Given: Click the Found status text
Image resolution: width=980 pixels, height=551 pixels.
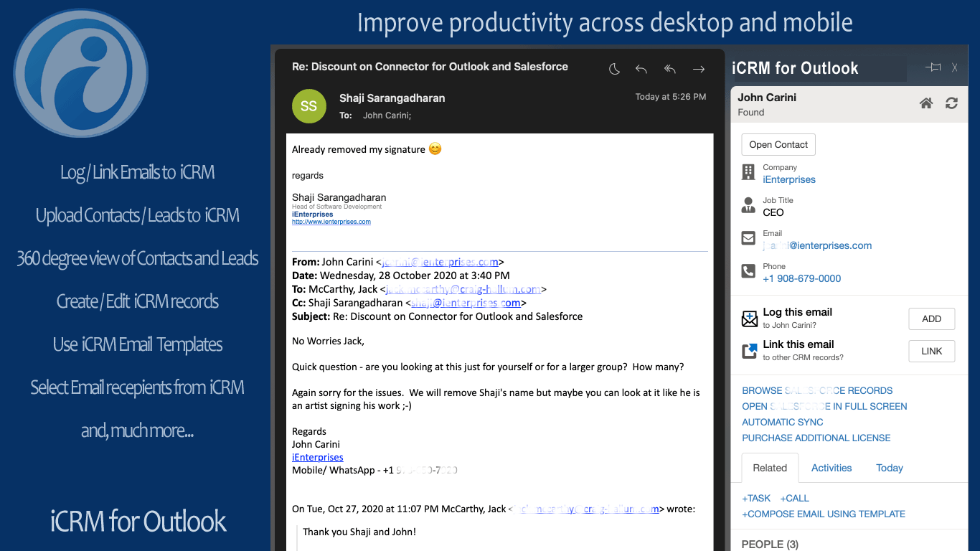Looking at the screenshot, I should (x=751, y=113).
